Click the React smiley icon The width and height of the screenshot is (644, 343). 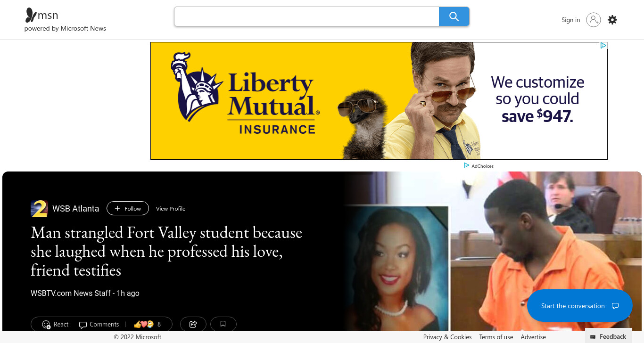(x=46, y=325)
